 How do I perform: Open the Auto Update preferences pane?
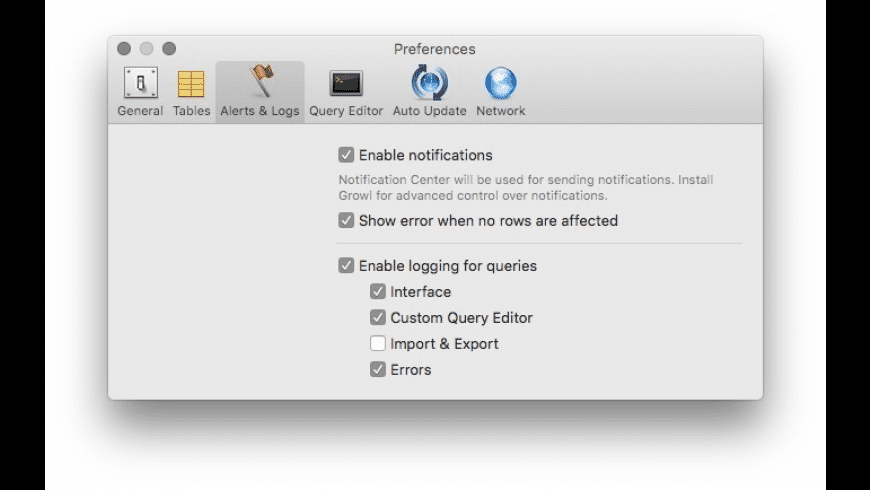pyautogui.click(x=429, y=92)
